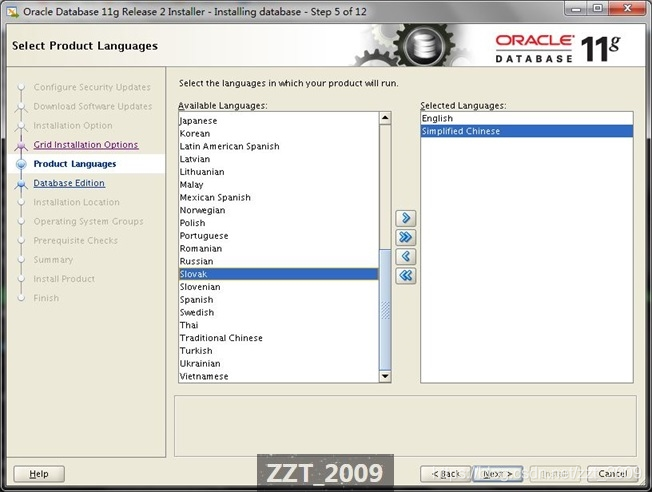Go to Database Edition step
This screenshot has width=652, height=492.
[x=69, y=183]
